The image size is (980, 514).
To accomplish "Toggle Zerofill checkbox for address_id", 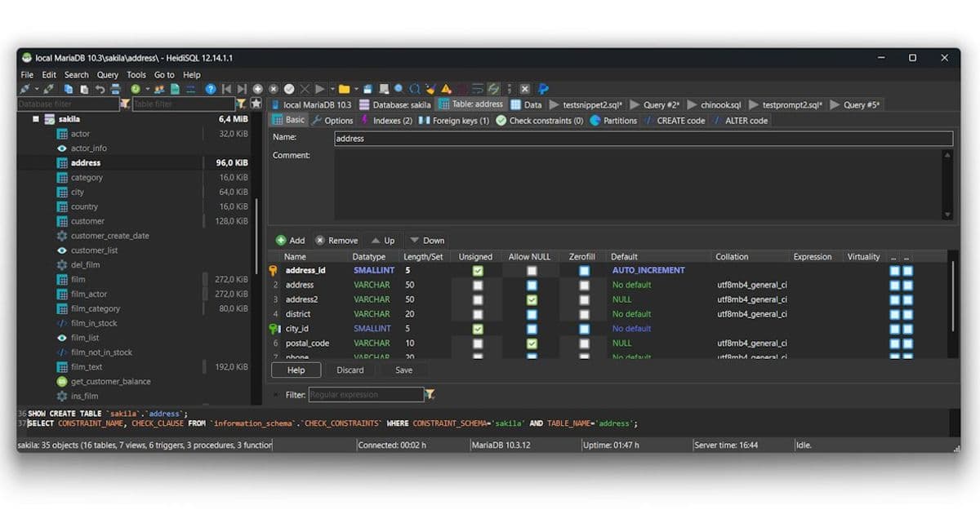I will [x=584, y=271].
